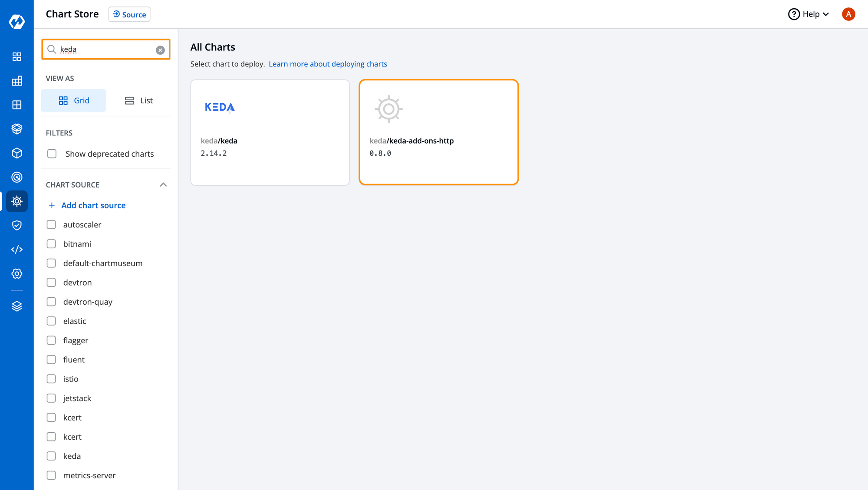Check the autoscaler chart source

coord(51,224)
